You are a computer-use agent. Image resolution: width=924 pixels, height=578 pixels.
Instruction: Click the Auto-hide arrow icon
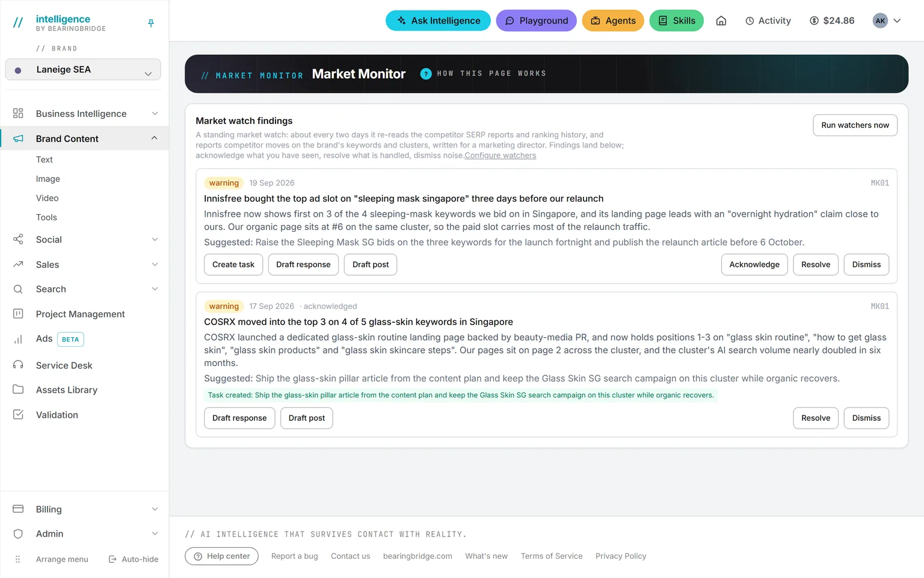tap(112, 559)
